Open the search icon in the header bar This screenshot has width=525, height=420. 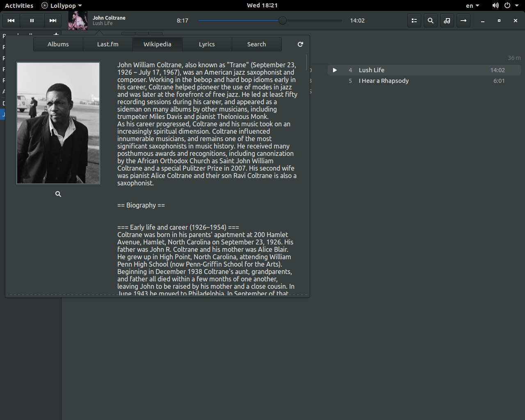tap(431, 21)
